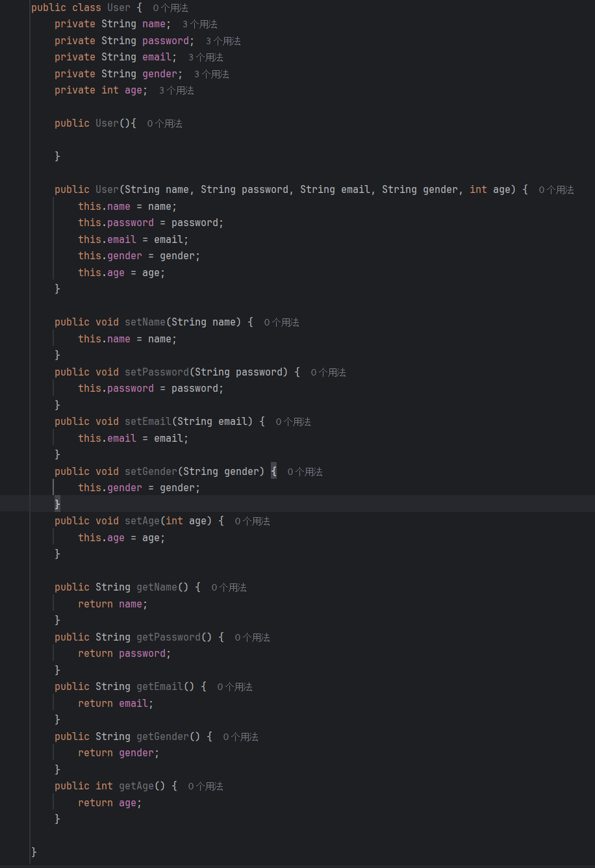Open usages hint beside class User declaration
This screenshot has height=868, width=595.
pyautogui.click(x=171, y=8)
